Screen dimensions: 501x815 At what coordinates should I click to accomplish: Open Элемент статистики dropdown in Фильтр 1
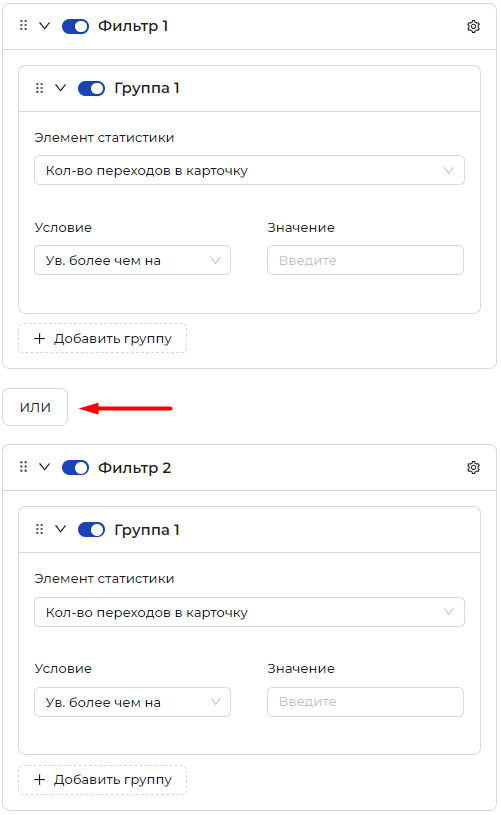249,170
